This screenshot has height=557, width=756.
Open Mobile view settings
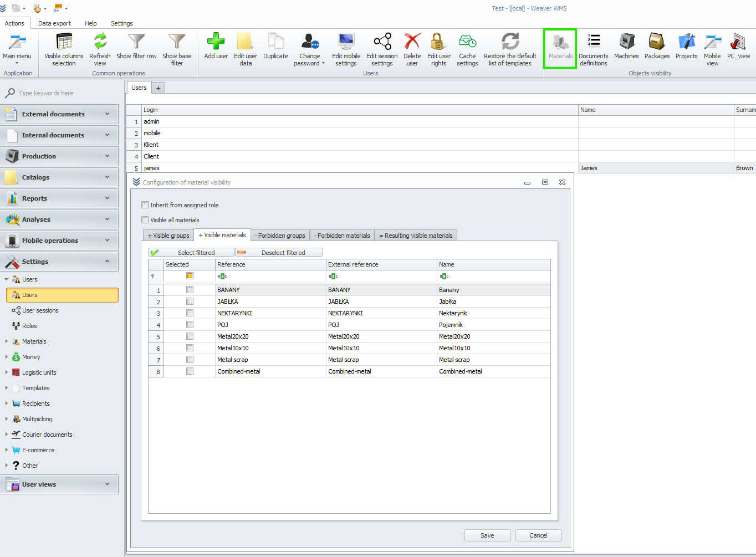[713, 49]
